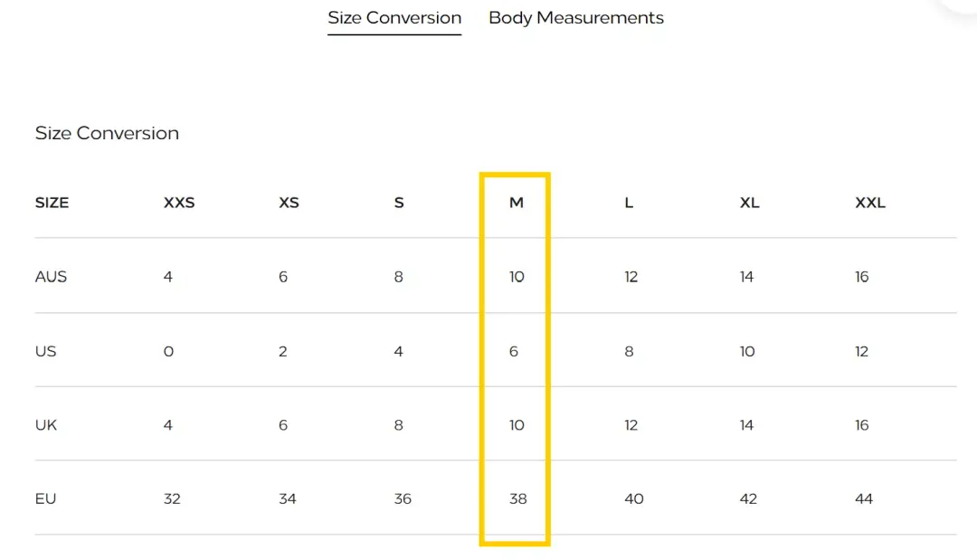This screenshot has width=977, height=560.
Task: Select the EU row label
Action: [x=45, y=498]
